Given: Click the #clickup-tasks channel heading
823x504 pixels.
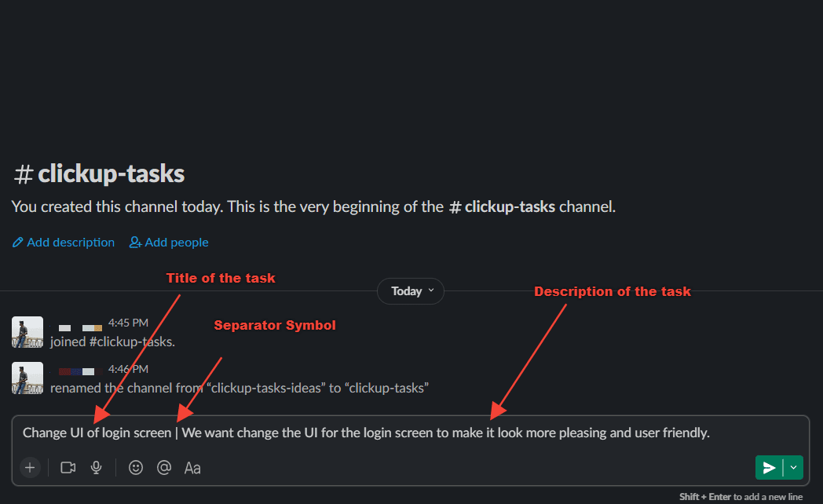Looking at the screenshot, I should pyautogui.click(x=99, y=173).
